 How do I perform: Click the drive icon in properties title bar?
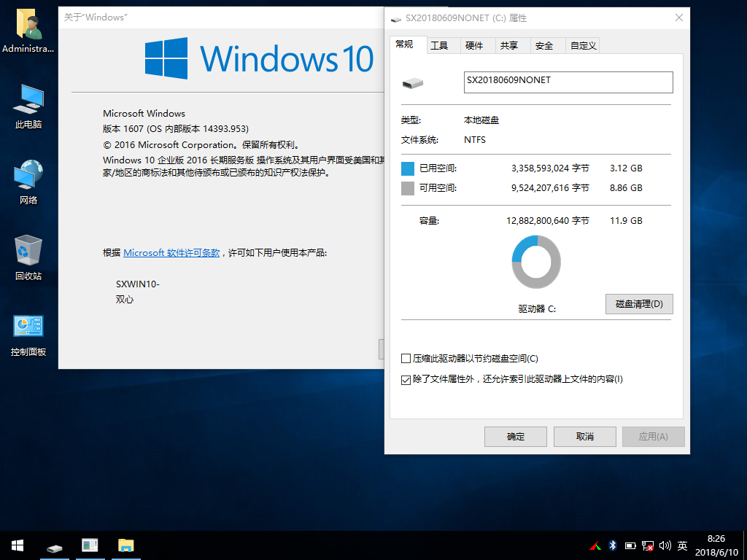coord(395,19)
